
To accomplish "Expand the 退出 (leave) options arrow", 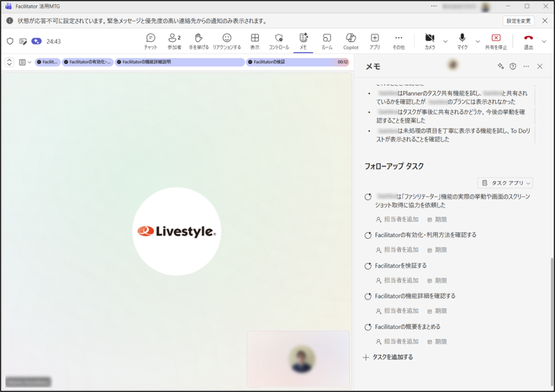I will coord(544,42).
